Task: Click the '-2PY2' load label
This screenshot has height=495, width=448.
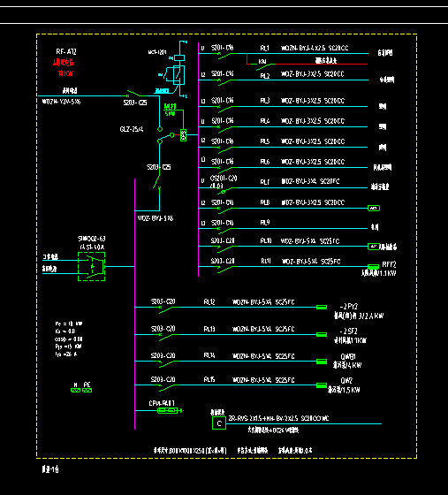Action: 349,307
